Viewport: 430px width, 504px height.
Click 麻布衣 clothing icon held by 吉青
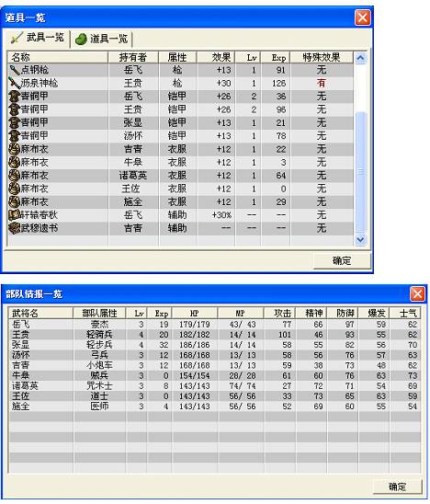tap(15, 149)
